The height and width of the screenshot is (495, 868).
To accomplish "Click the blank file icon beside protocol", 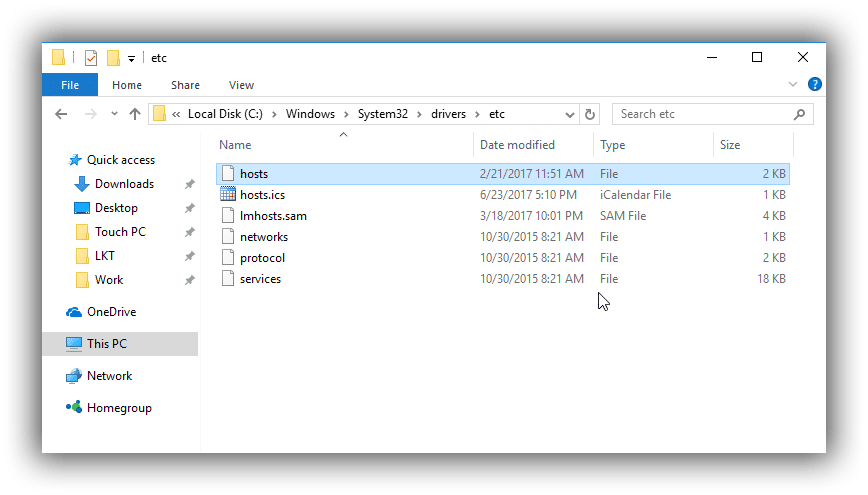I will click(228, 257).
